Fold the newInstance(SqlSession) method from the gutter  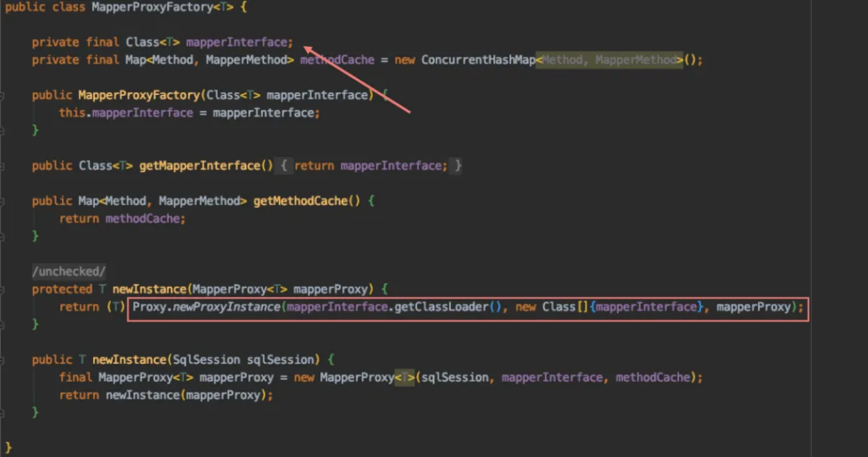pyautogui.click(x=3, y=359)
